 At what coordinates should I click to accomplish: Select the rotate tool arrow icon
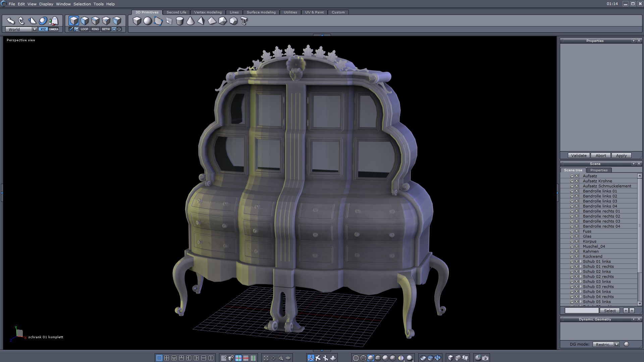pos(21,21)
